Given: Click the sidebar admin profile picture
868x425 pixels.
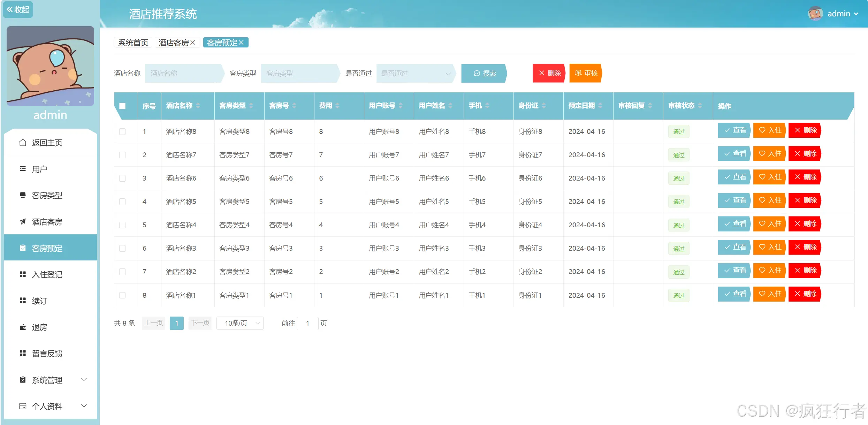Looking at the screenshot, I should [50, 66].
